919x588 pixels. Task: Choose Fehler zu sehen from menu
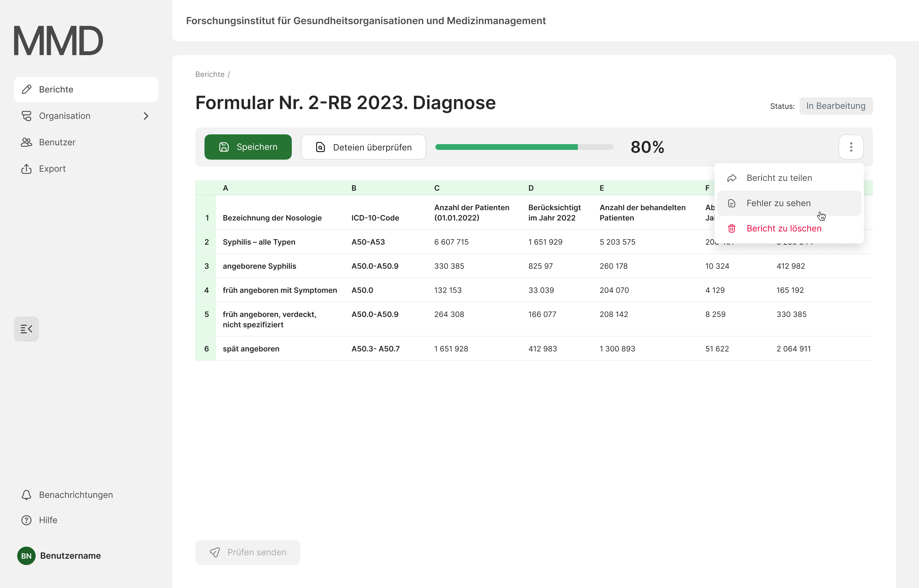click(x=778, y=203)
